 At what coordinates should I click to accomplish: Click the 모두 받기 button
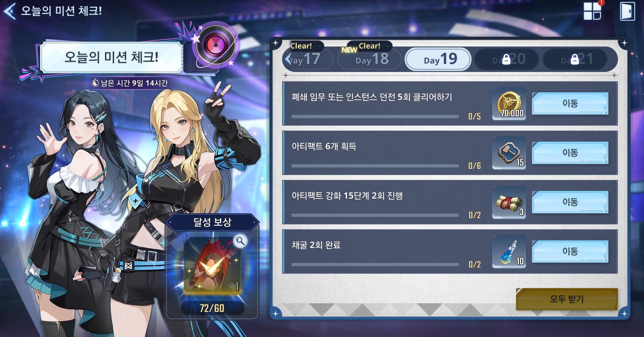click(x=567, y=299)
